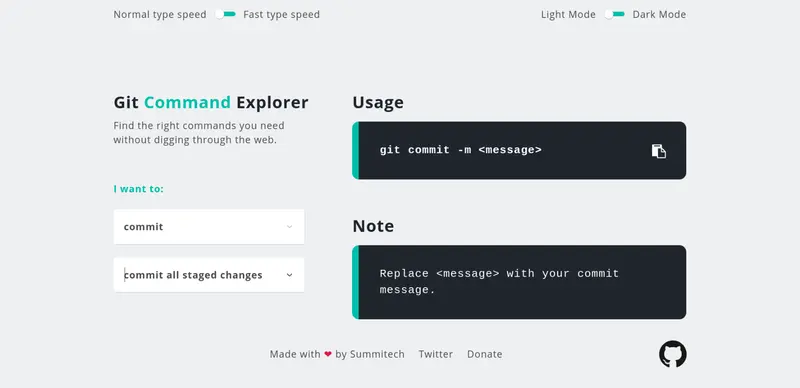The image size is (800, 388).
Task: Click the Git Command Explorer heading
Action: click(211, 103)
